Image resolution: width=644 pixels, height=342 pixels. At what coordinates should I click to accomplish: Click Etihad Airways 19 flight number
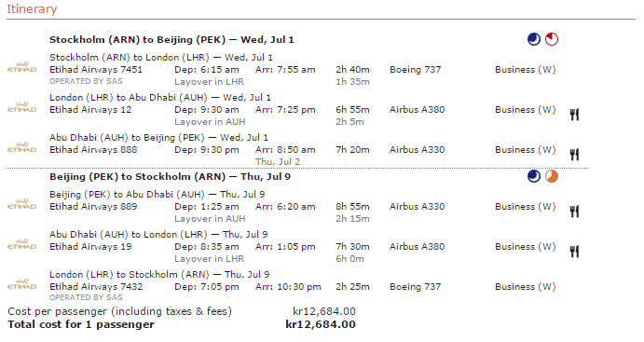(x=90, y=246)
